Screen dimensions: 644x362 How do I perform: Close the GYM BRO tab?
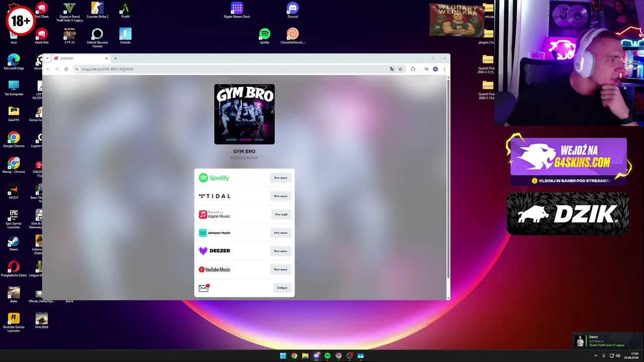pyautogui.click(x=106, y=58)
